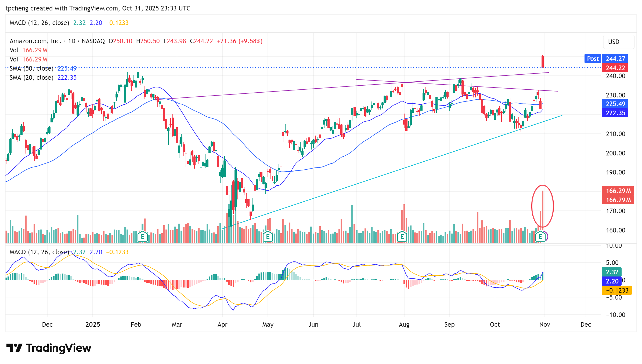Click the earnings E marker near February
Screen dimensions: 642x364
pyautogui.click(x=143, y=237)
